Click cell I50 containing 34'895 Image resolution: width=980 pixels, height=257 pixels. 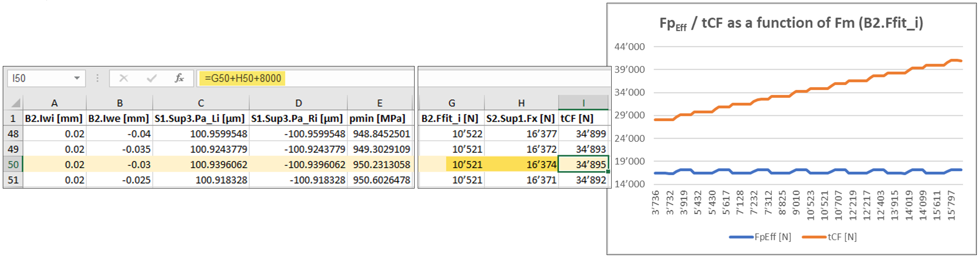tap(583, 164)
